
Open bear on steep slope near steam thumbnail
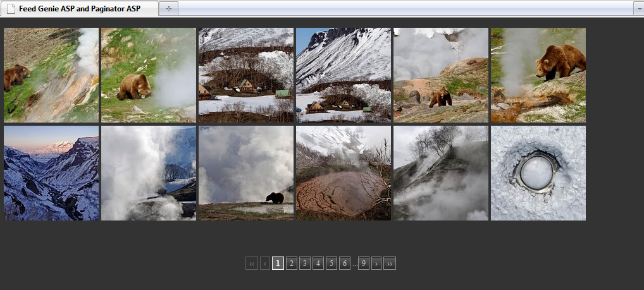coord(51,75)
